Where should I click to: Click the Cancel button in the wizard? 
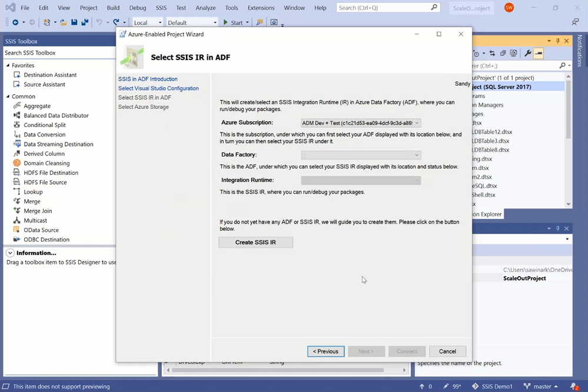tap(448, 351)
